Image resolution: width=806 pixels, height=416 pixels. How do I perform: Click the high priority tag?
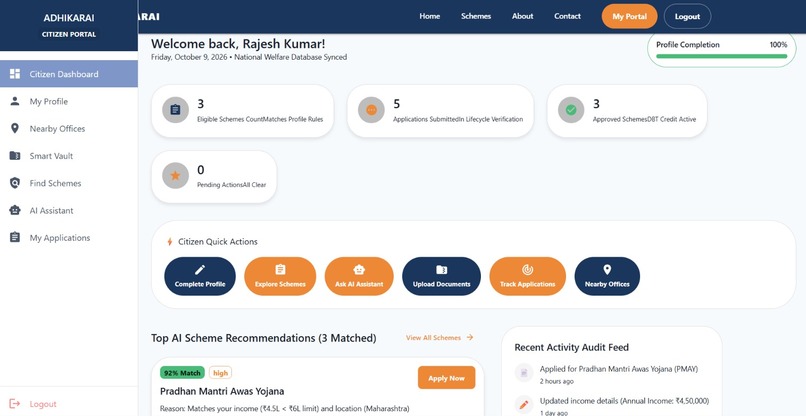[x=221, y=372]
